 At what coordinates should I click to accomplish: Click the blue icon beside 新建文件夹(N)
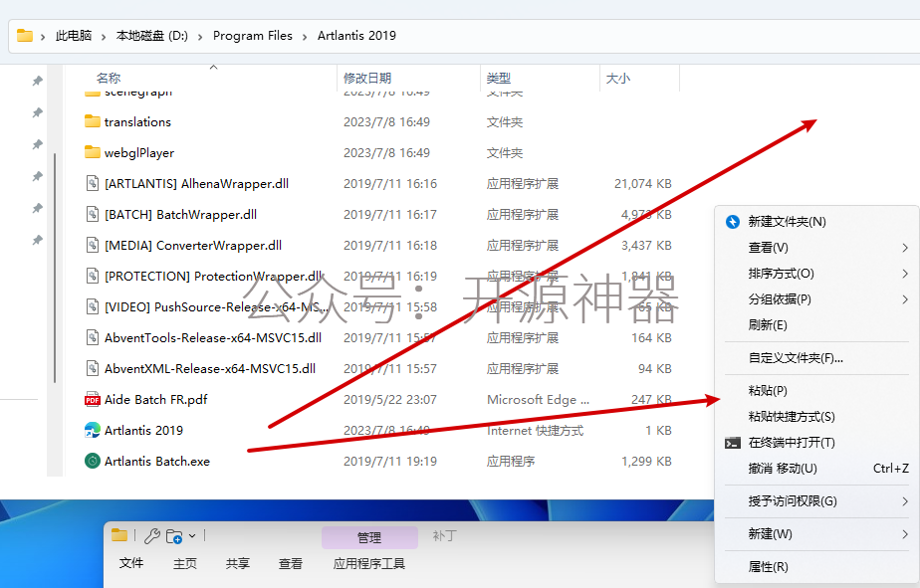click(732, 222)
